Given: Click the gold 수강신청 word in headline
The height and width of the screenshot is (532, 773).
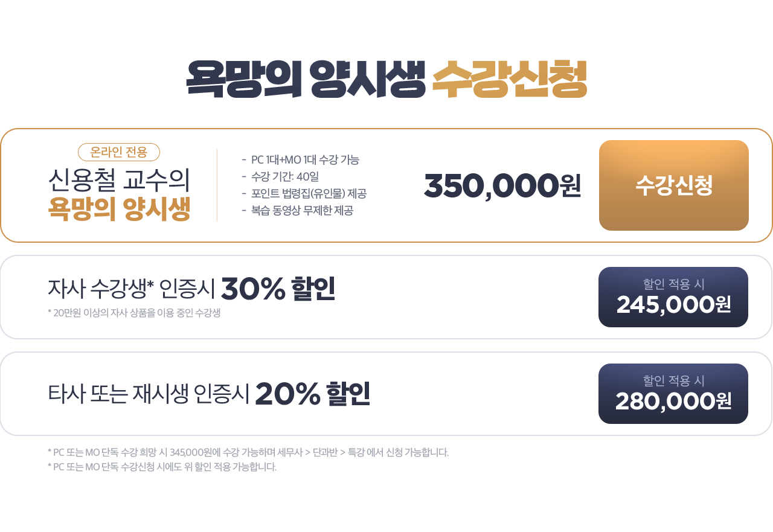Looking at the screenshot, I should pos(510,80).
